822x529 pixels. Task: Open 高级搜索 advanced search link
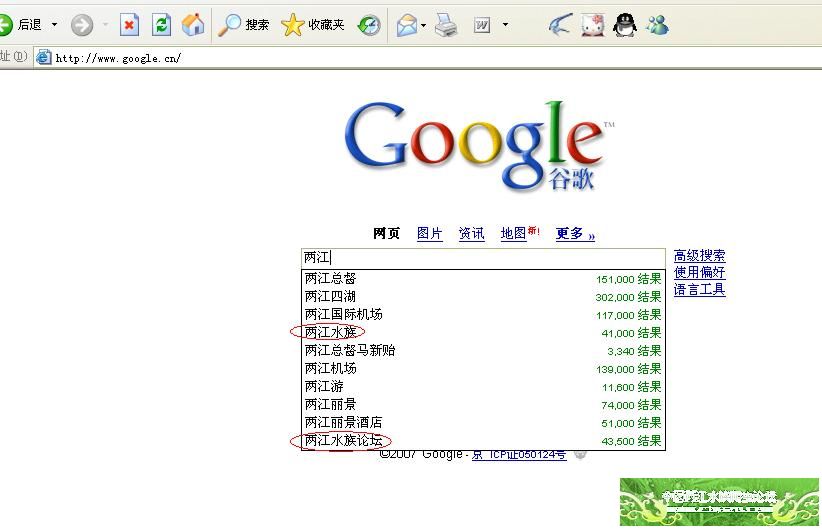point(699,256)
